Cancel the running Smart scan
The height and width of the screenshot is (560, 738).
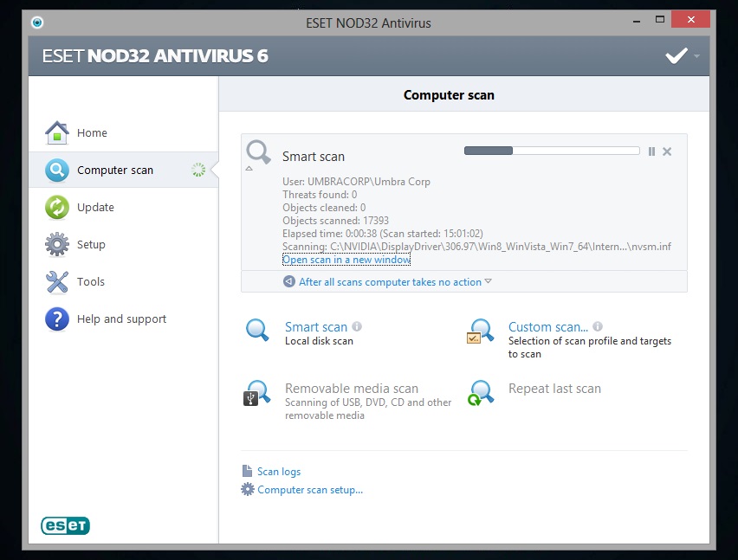point(667,151)
